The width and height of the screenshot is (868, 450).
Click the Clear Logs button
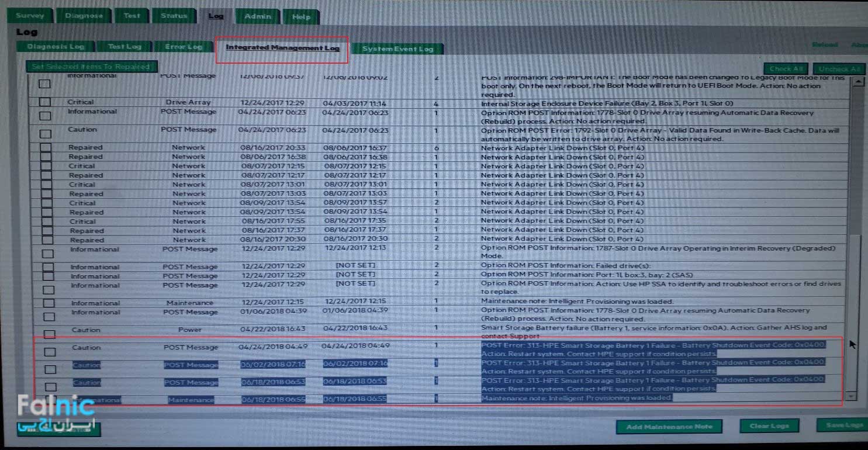click(x=769, y=426)
